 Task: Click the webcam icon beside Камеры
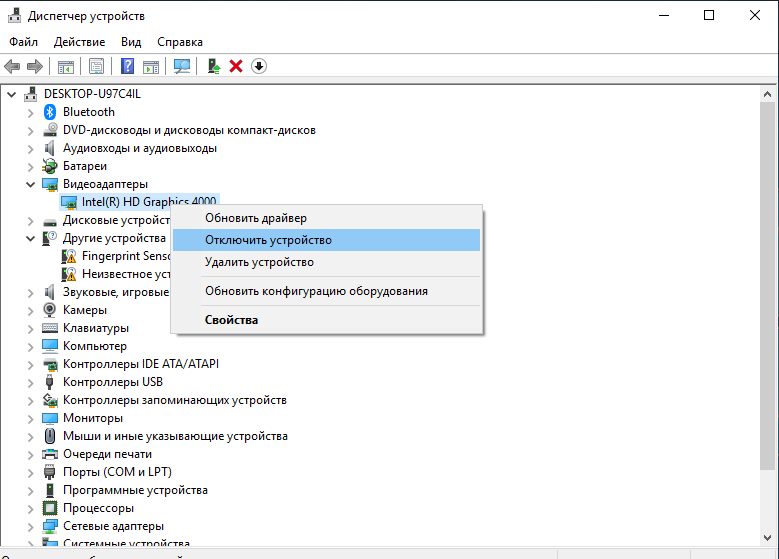point(50,310)
